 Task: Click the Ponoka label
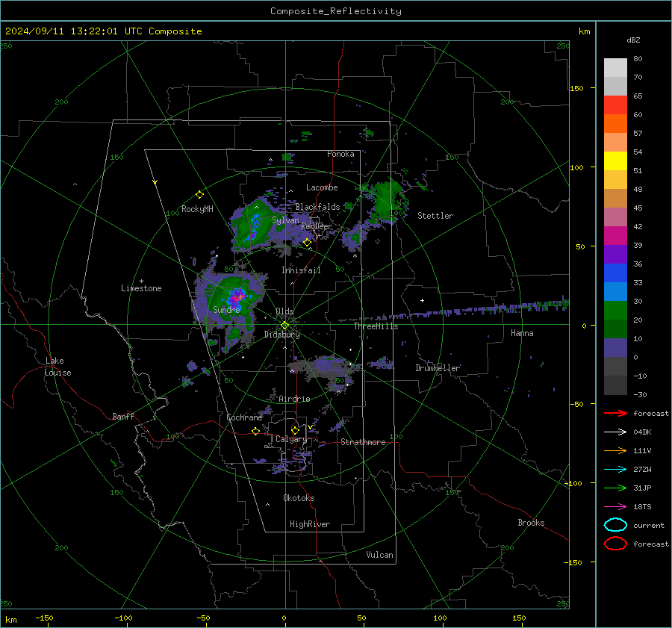[340, 154]
